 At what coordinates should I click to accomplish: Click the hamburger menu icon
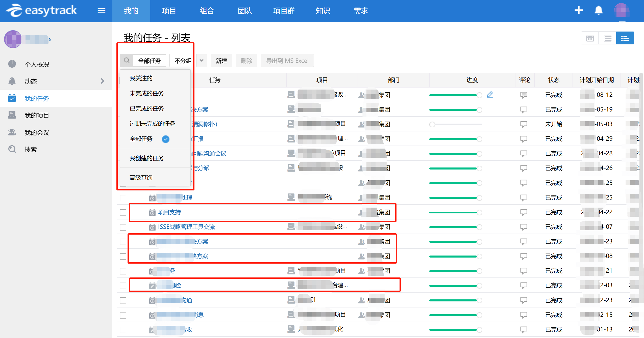pyautogui.click(x=101, y=11)
